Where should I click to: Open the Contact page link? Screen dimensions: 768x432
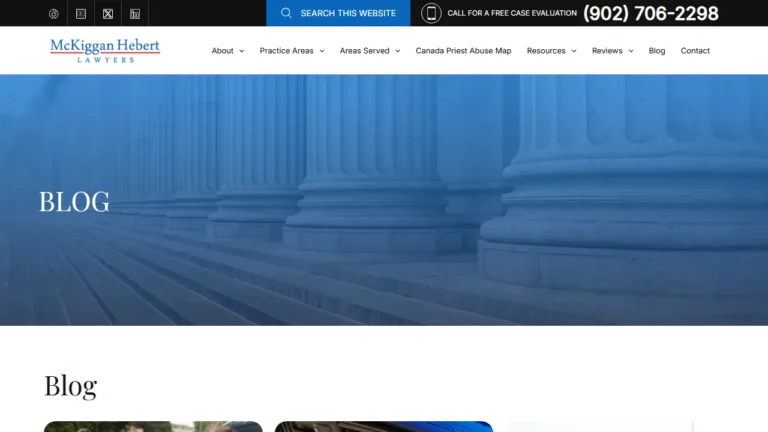(695, 50)
